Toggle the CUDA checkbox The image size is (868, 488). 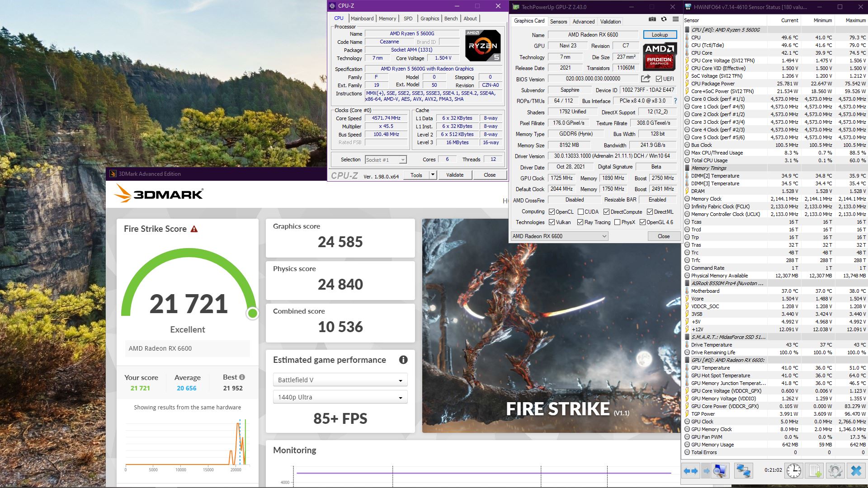click(x=580, y=212)
